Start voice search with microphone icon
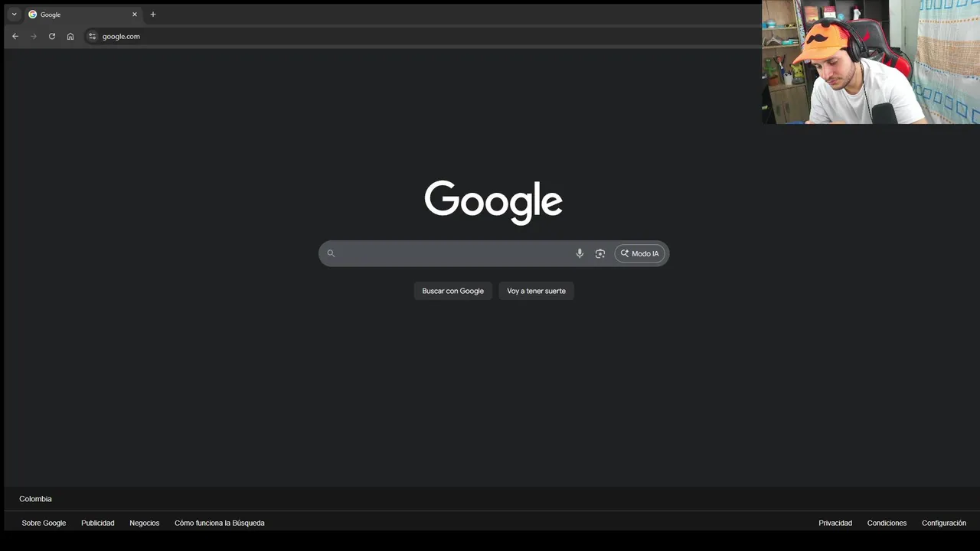Screen dimensions: 980x551 click(x=580, y=253)
